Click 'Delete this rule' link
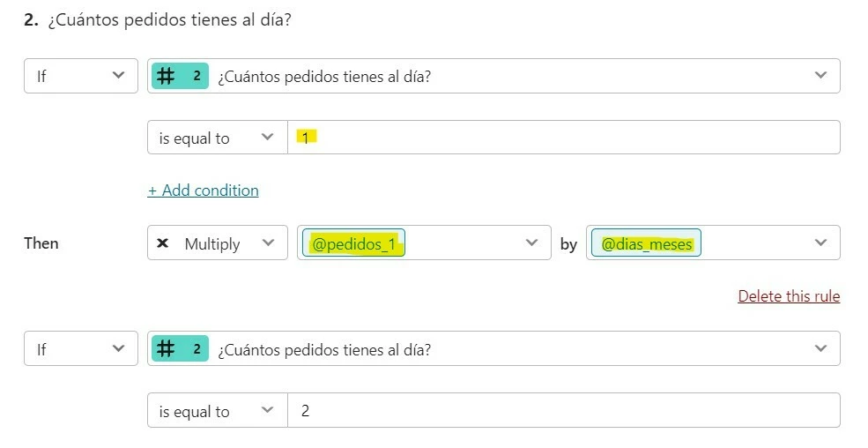Screen dimensions: 868x448 [789, 296]
